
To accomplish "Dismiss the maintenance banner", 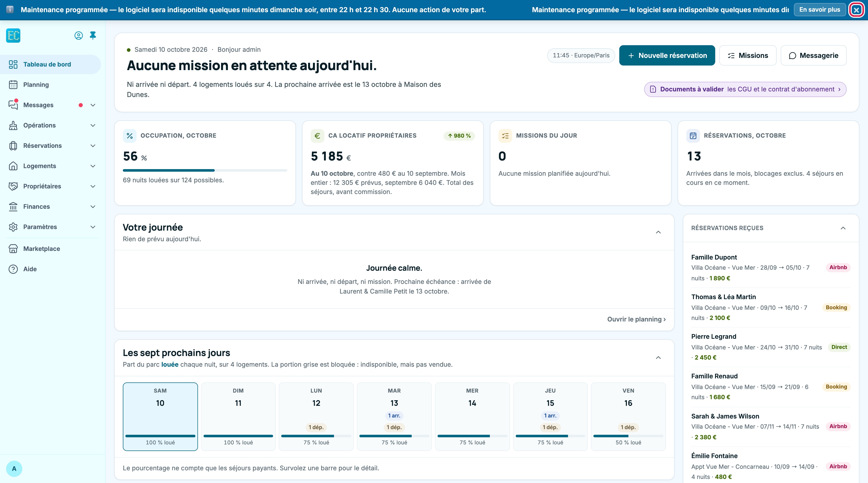I will coord(856,10).
